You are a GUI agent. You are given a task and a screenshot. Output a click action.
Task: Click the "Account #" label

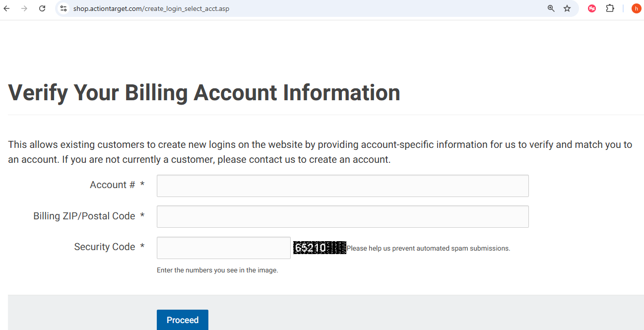(x=112, y=185)
